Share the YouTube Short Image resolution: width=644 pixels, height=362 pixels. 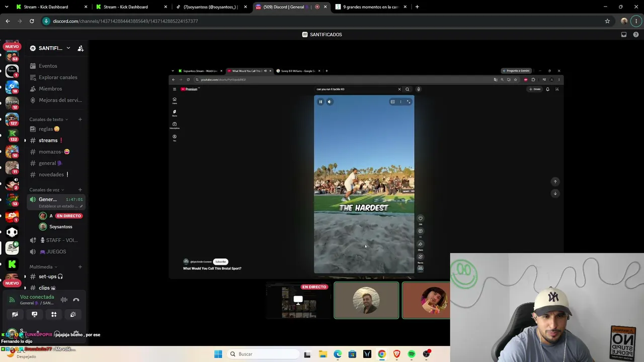click(421, 244)
